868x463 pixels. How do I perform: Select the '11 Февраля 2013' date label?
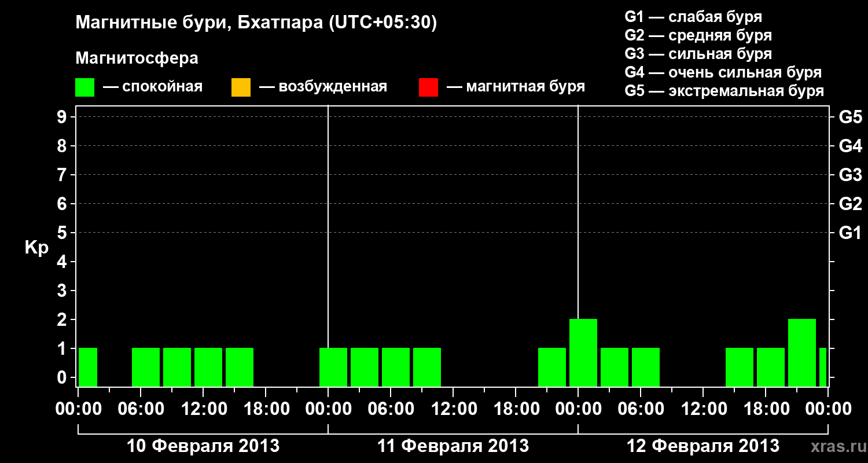coord(453,446)
